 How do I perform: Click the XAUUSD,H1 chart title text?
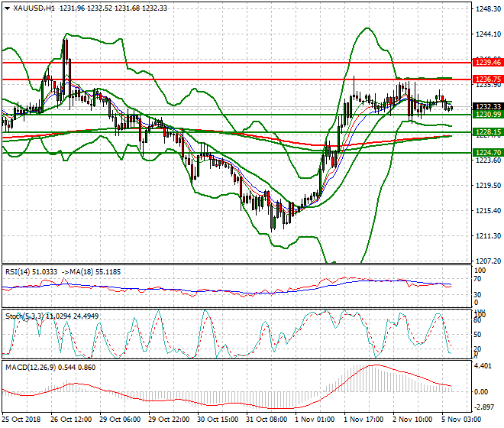34,8
